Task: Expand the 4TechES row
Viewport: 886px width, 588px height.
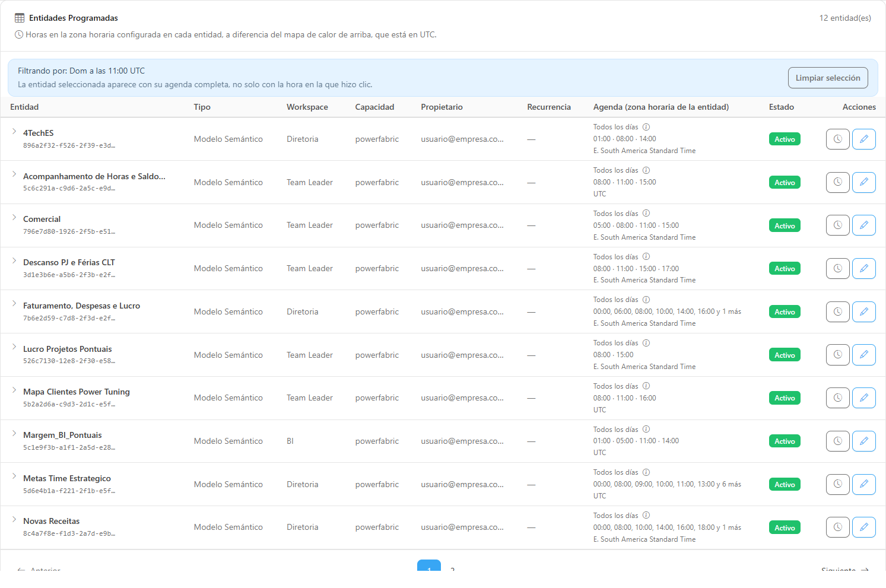Action: pos(14,131)
